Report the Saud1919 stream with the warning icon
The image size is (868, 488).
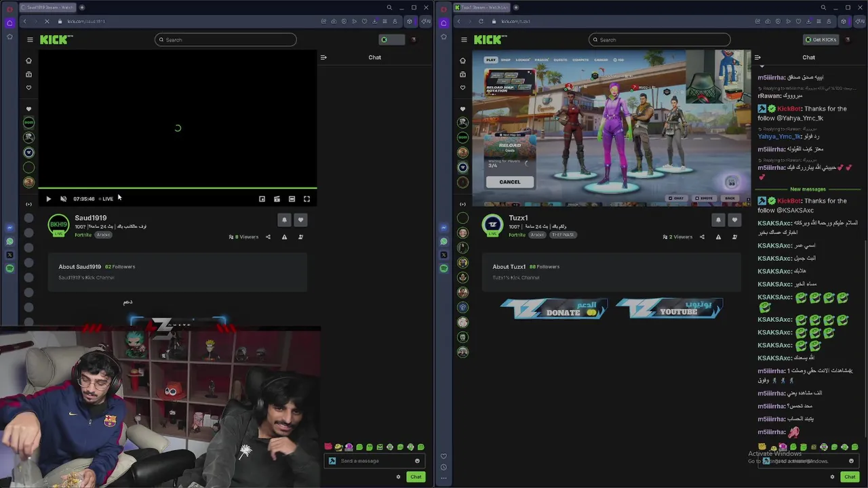coord(284,237)
